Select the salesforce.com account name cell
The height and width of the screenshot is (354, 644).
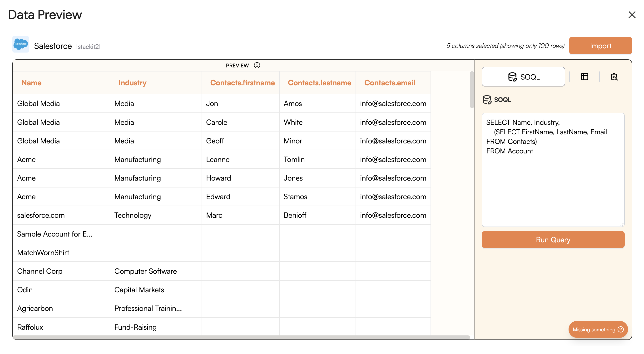(41, 215)
